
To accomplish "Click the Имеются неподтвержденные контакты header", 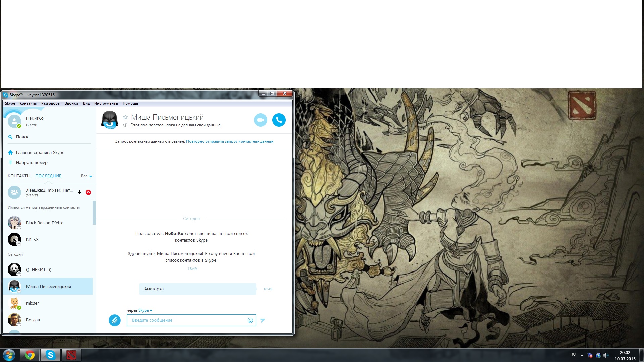I will pos(44,207).
